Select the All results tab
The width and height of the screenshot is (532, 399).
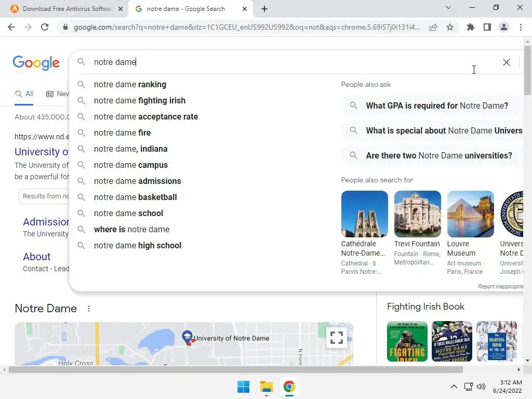coord(24,94)
